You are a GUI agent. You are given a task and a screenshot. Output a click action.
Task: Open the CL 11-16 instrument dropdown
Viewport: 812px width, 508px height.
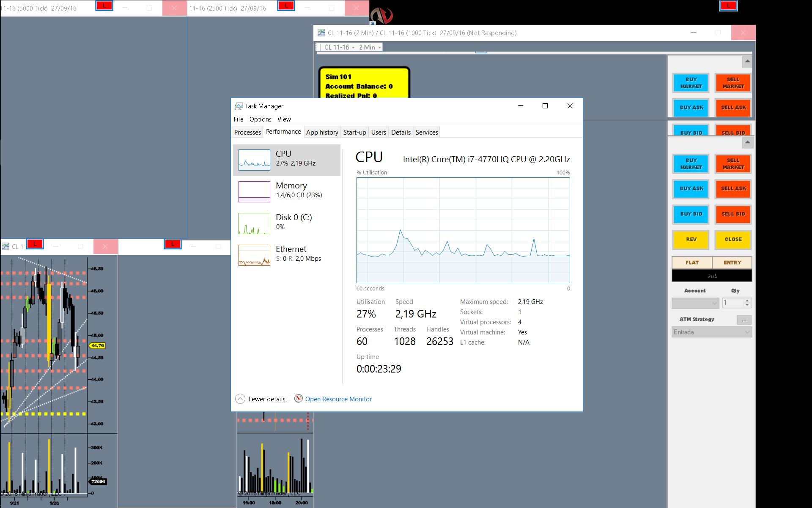click(x=339, y=47)
